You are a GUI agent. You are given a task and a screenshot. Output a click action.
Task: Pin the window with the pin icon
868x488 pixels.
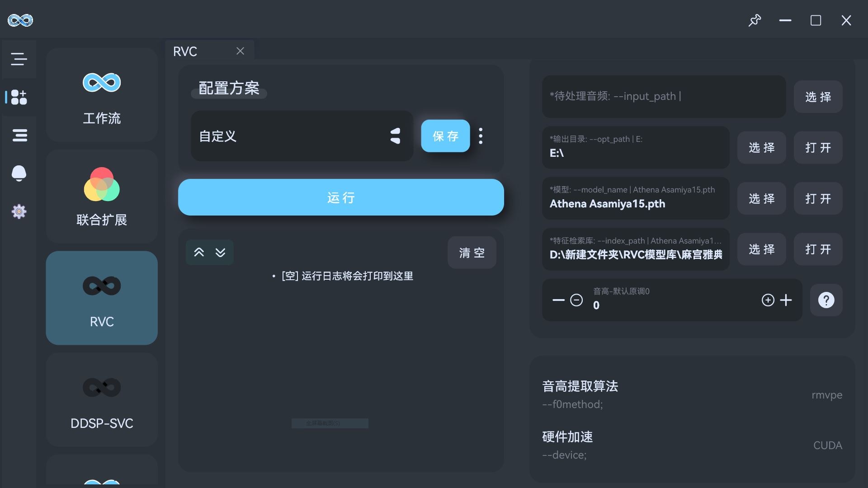755,20
